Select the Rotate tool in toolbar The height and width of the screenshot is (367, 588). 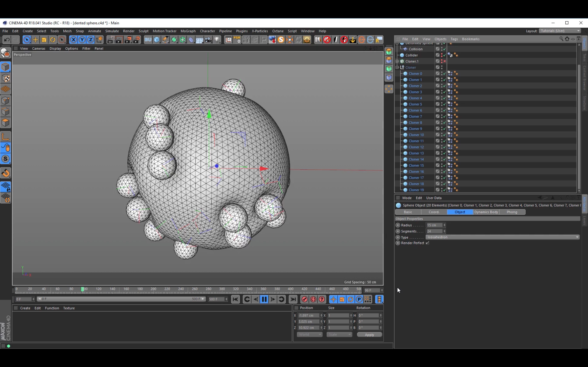52,40
